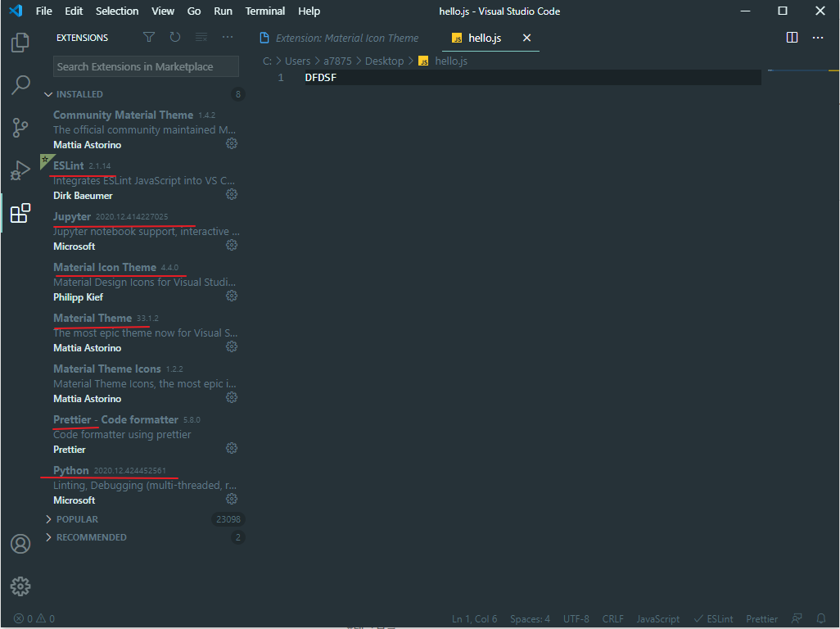Image resolution: width=840 pixels, height=629 pixels.
Task: Click hello.js in the breadcrumb
Action: coord(450,61)
